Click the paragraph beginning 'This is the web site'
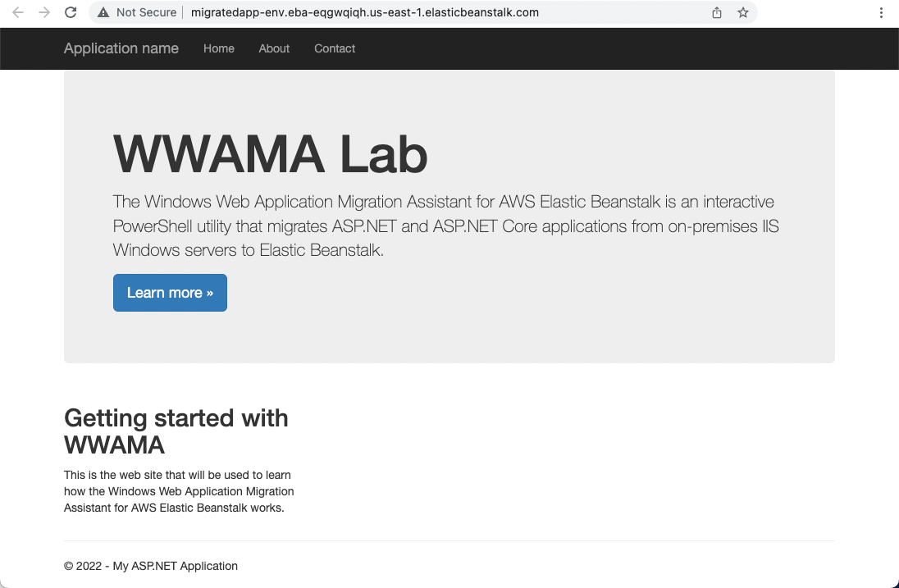 [179, 491]
